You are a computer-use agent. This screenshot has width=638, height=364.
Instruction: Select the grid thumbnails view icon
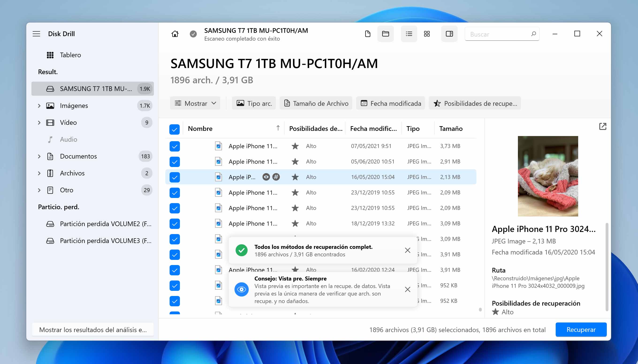click(x=427, y=34)
